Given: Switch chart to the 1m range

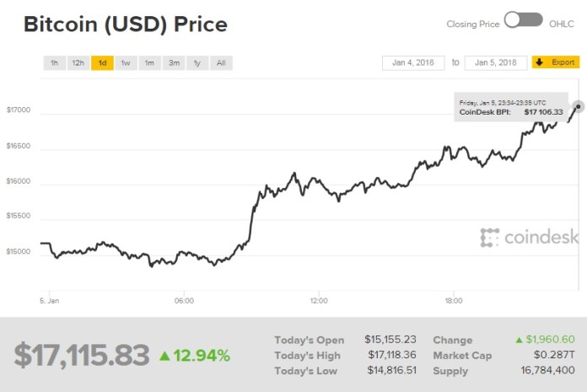Looking at the screenshot, I should click(149, 63).
